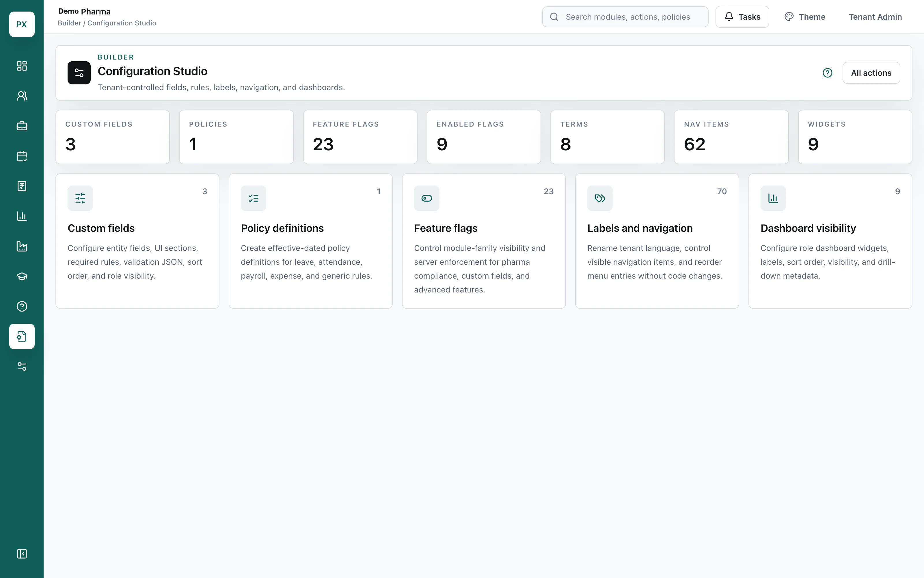Click the 70 count on Labels card

point(722,192)
